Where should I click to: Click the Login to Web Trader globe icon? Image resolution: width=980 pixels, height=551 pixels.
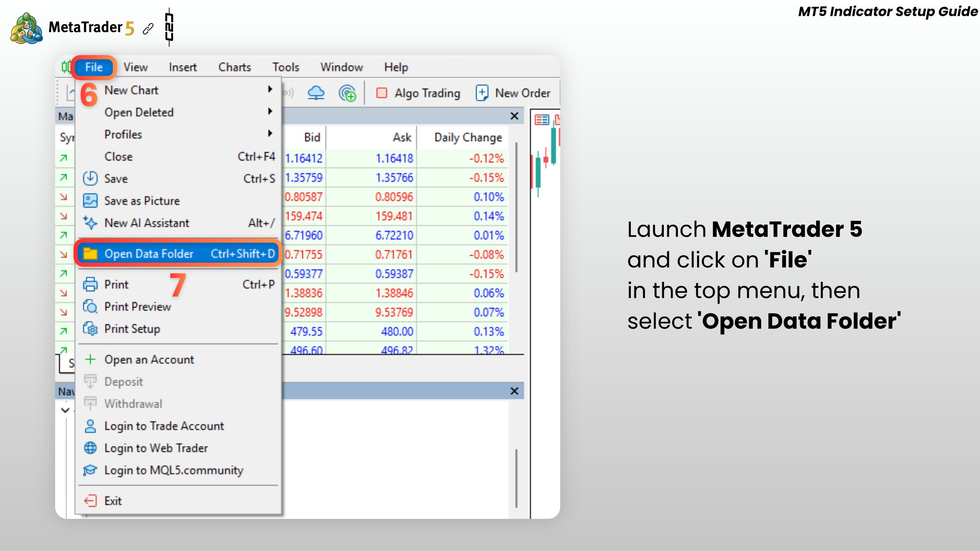point(90,448)
